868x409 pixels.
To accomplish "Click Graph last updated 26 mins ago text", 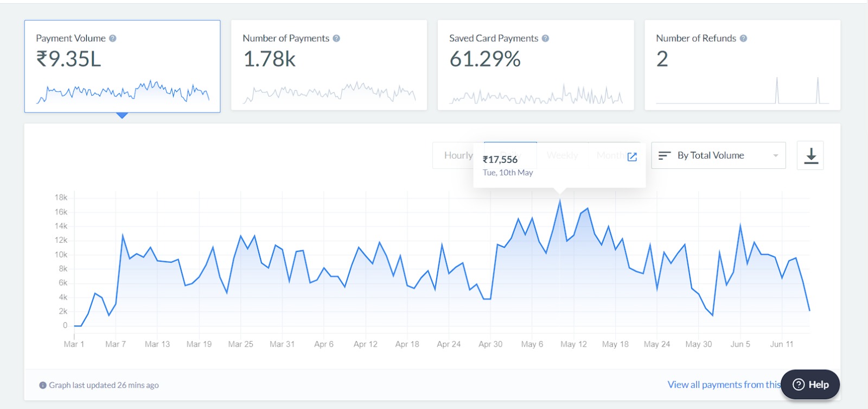I will pos(104,385).
